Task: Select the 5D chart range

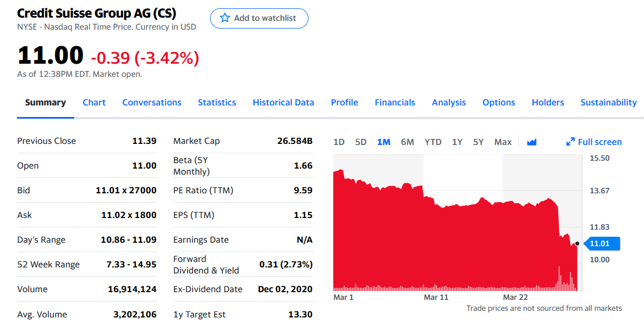Action: 361,142
